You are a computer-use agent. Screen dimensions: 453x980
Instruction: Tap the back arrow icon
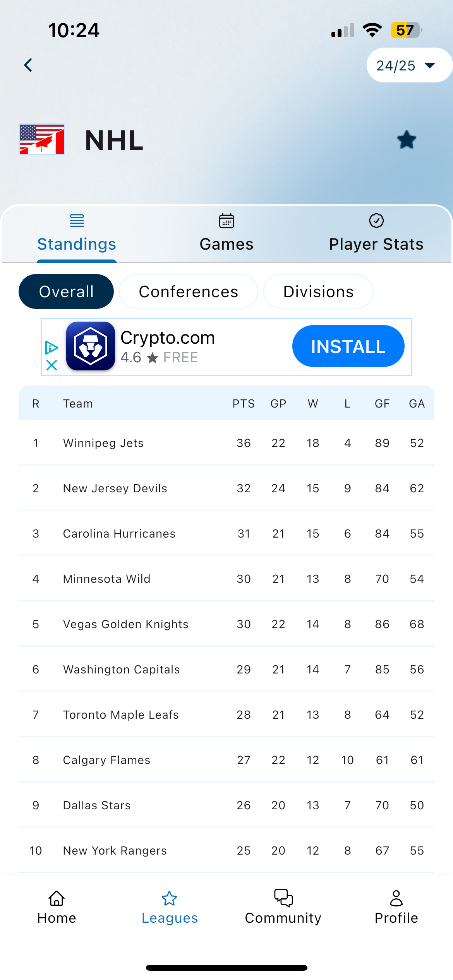tap(28, 65)
